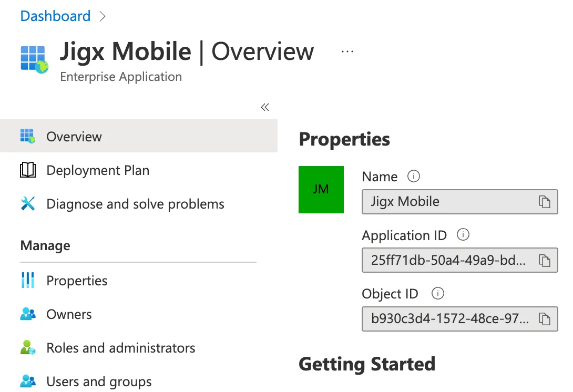Click the green JM app logo tile
Viewport: 573px width, 392px height.
click(x=321, y=190)
